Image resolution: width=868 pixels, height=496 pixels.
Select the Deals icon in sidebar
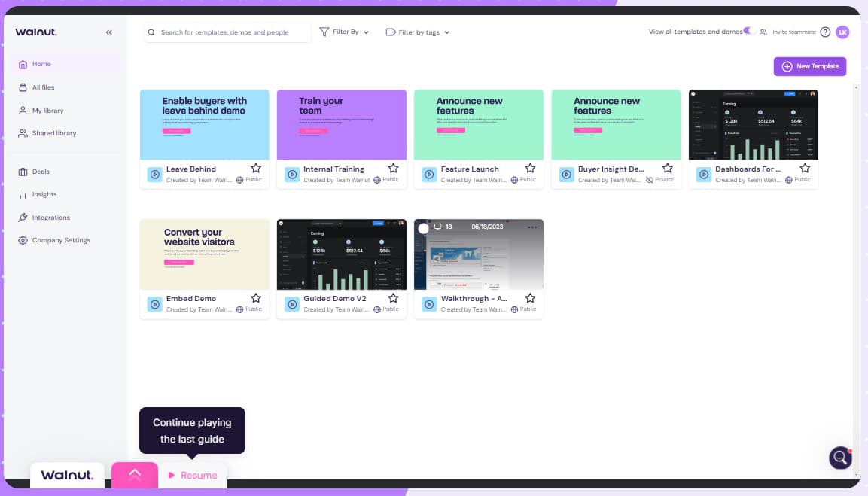coord(23,171)
